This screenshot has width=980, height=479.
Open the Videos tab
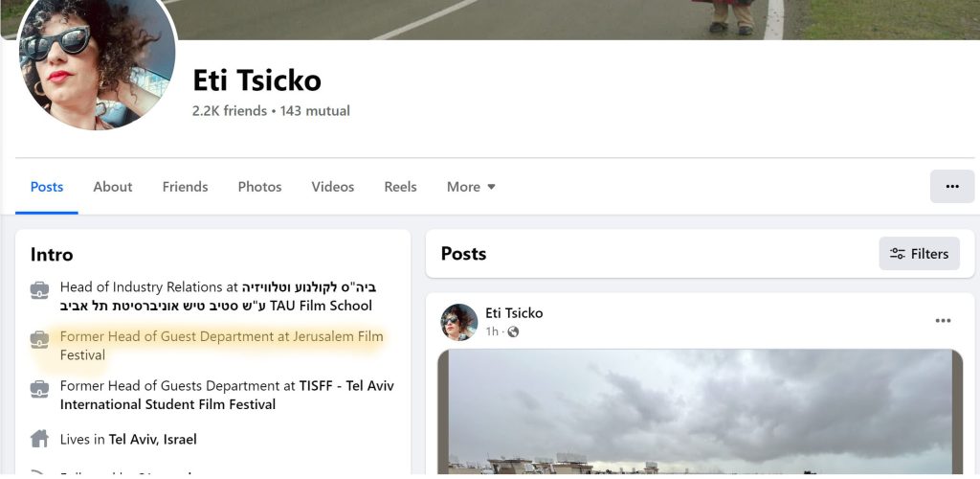click(x=332, y=187)
